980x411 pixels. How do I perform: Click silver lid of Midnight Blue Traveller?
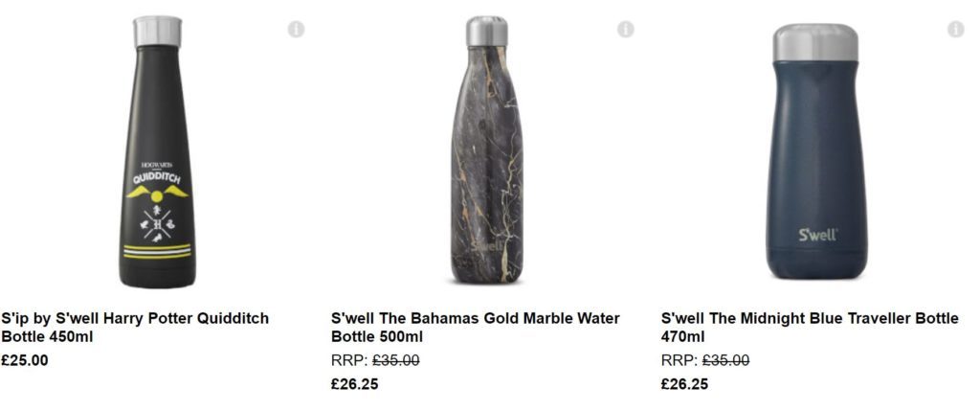(817, 40)
